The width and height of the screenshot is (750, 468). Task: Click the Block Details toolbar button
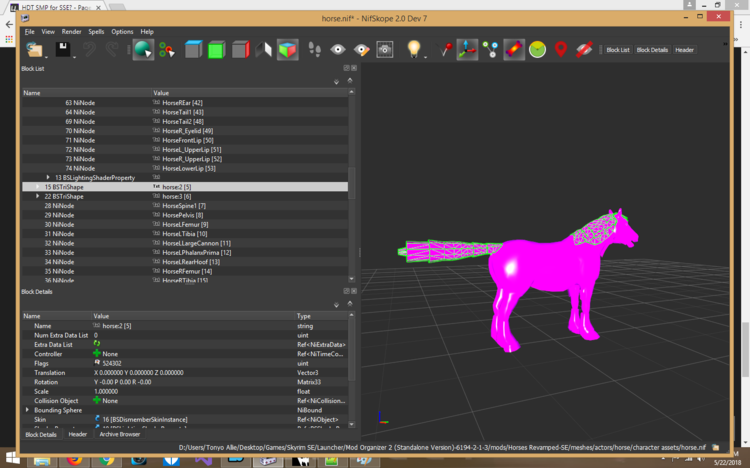(x=652, y=50)
